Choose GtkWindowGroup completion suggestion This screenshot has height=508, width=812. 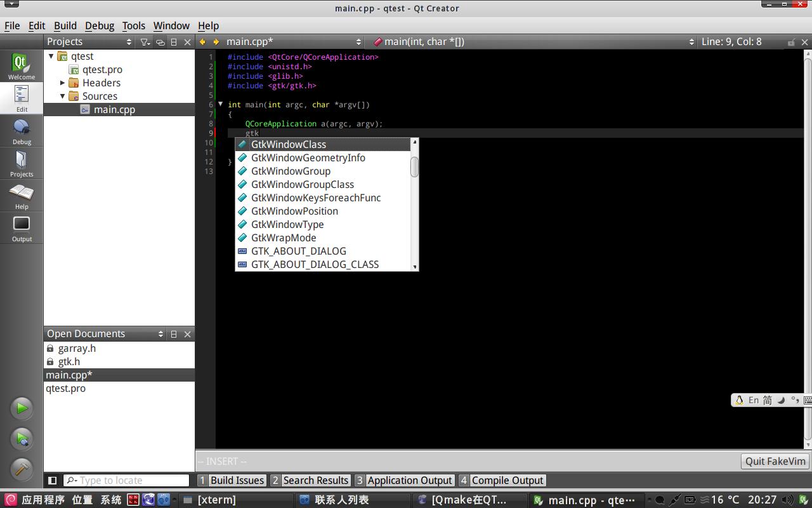[x=323, y=171]
